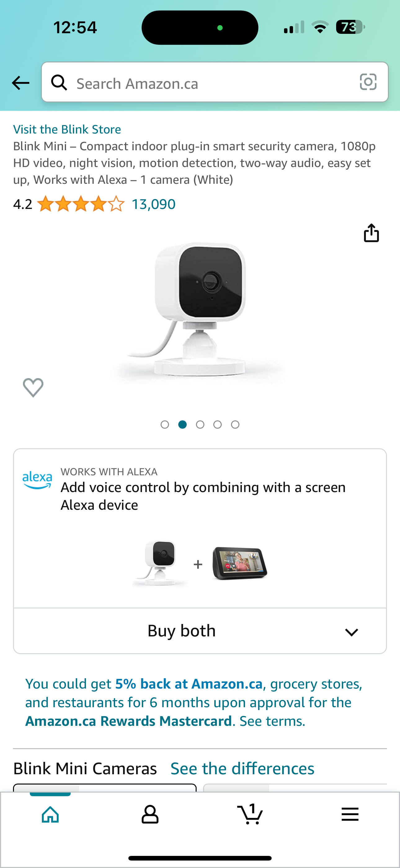Open the hamburger menu icon
Image resolution: width=400 pixels, height=868 pixels.
(x=350, y=814)
